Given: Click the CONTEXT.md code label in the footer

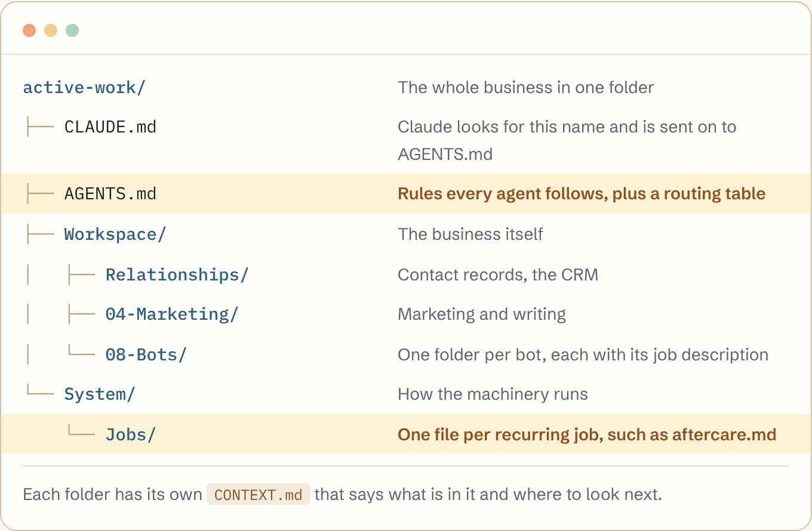Looking at the screenshot, I should point(259,495).
